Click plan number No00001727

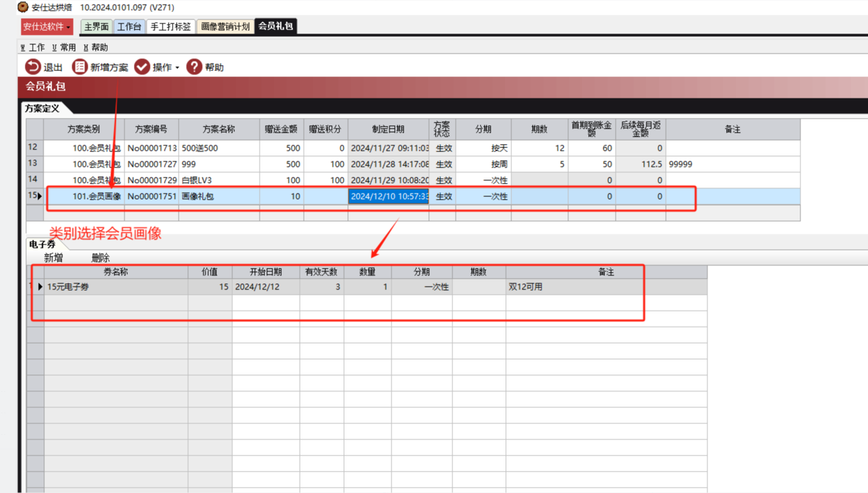(x=152, y=164)
